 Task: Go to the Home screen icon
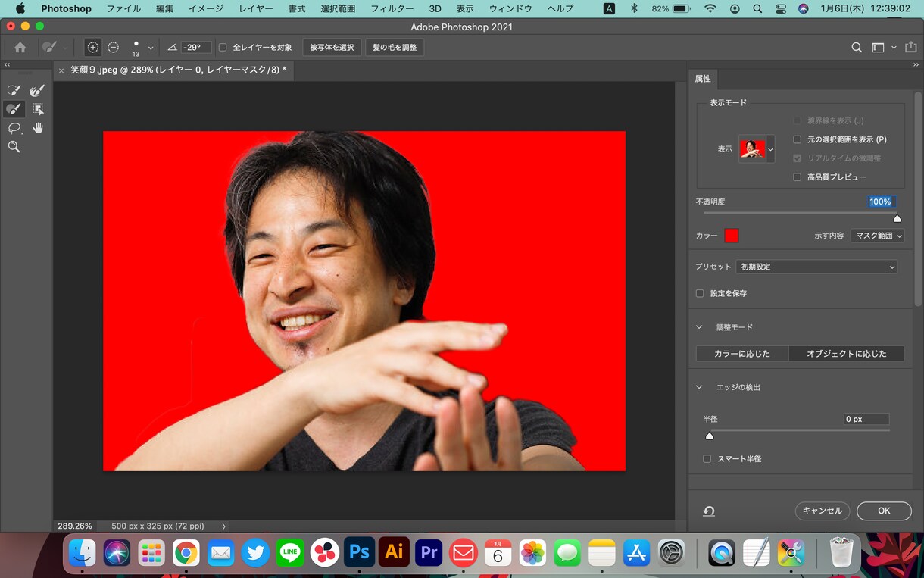click(x=20, y=47)
